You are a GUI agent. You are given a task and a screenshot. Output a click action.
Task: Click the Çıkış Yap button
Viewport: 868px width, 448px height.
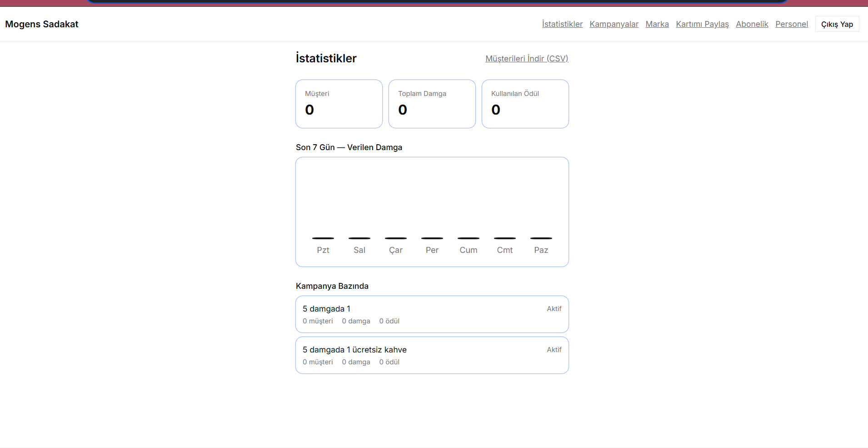837,24
